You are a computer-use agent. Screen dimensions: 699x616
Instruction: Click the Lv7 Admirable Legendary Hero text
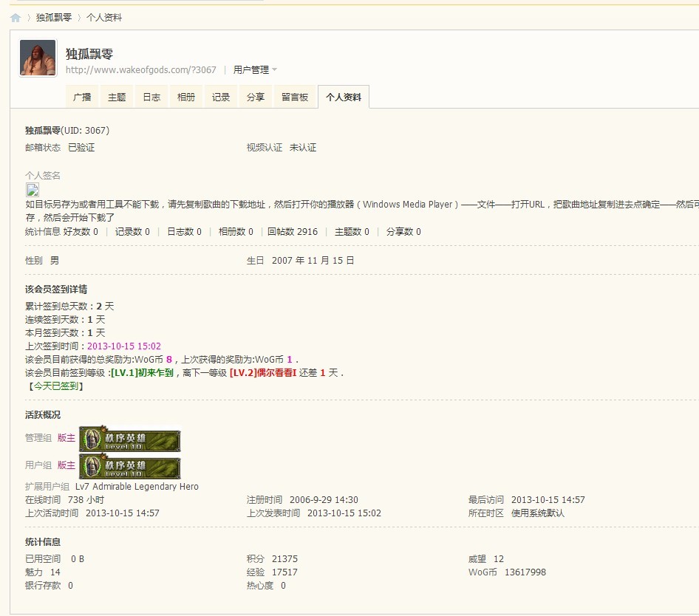point(137,486)
